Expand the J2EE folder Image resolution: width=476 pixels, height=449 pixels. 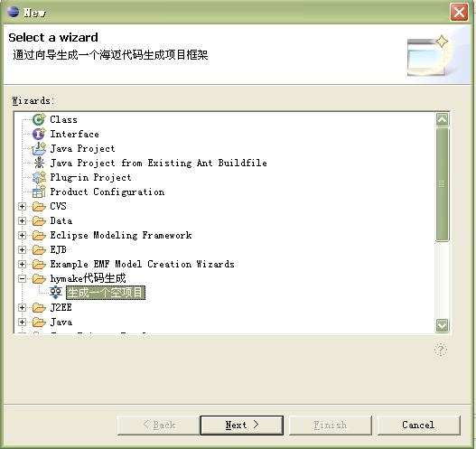click(22, 307)
